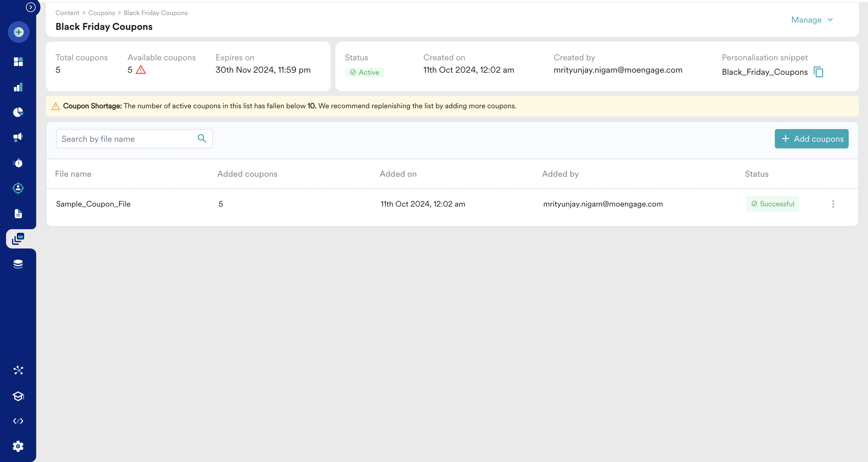The image size is (868, 462).
Task: Open the three-dot menu for Sample_Coupon_File
Action: tap(833, 204)
